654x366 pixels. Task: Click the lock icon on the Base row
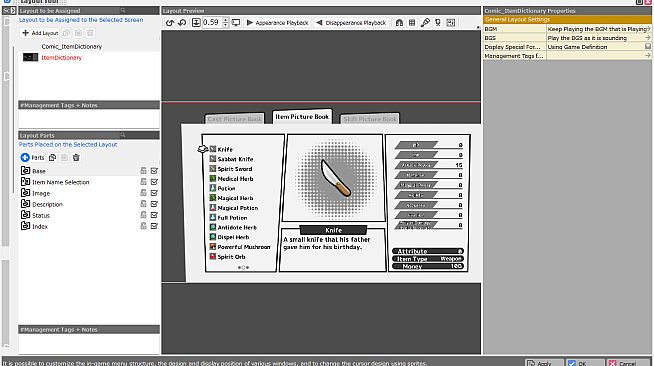(143, 170)
